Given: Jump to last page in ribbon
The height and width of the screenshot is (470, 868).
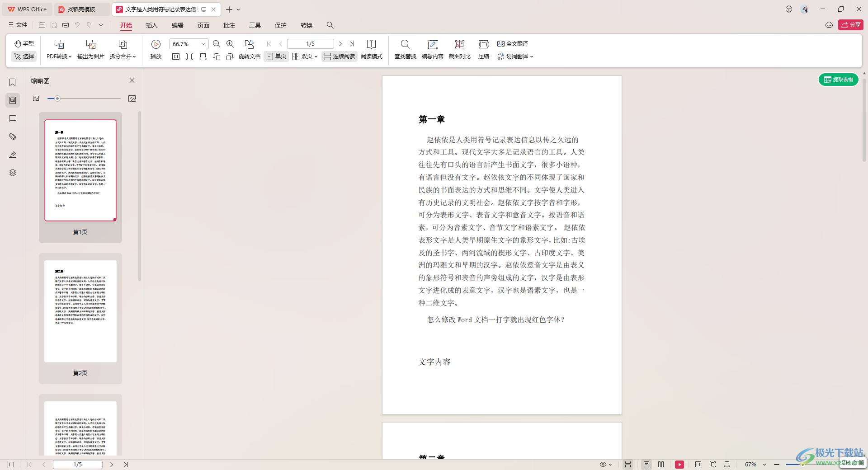Looking at the screenshot, I should [x=352, y=44].
